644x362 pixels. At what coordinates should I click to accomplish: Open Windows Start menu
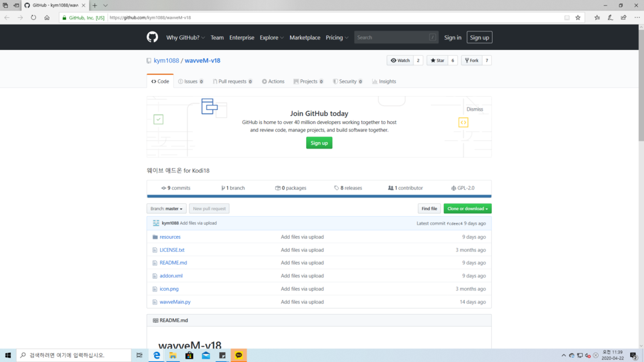coord(8,355)
